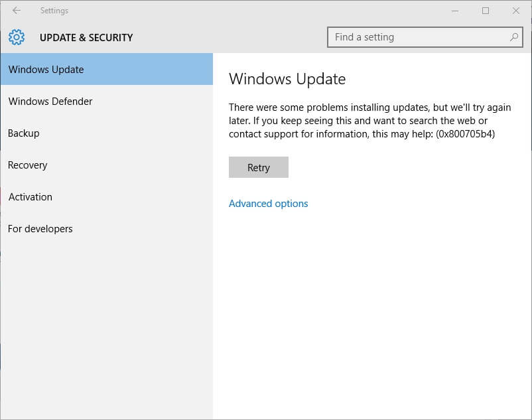532x420 pixels.
Task: Click the Settings gear icon
Action: 16,37
